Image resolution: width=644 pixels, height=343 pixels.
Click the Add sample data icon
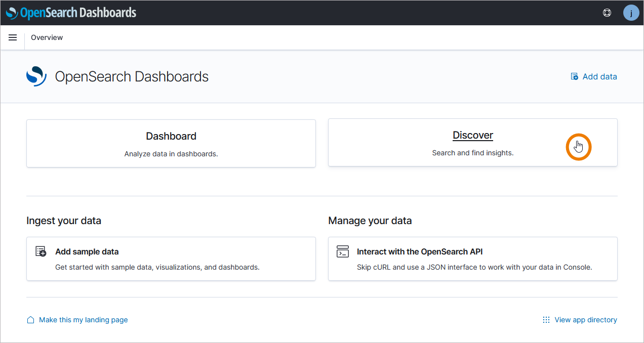click(x=41, y=251)
